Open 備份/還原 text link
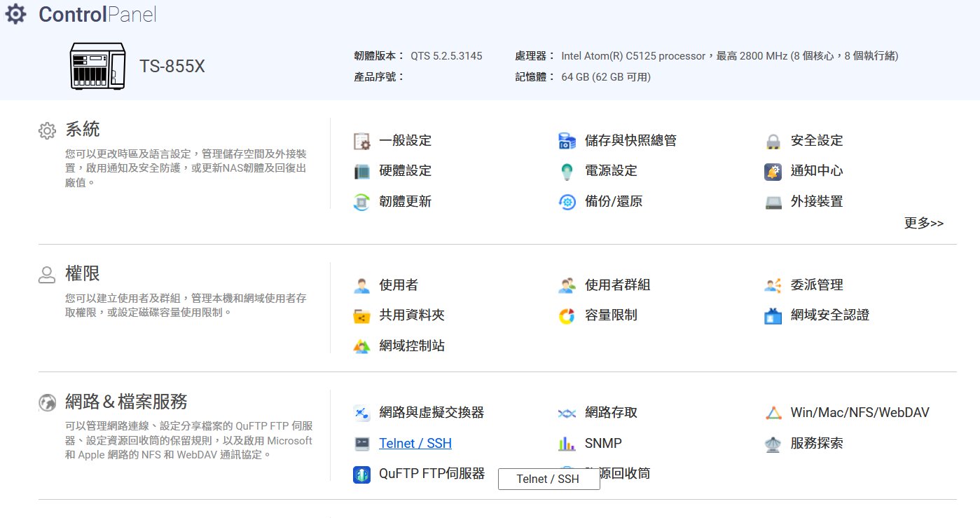The height and width of the screenshot is (518, 980). click(x=614, y=202)
